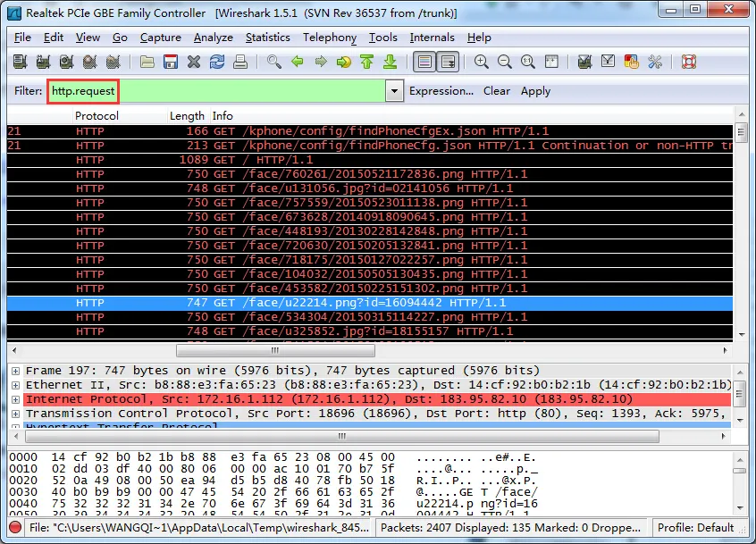Clear the display filter

coord(497,91)
